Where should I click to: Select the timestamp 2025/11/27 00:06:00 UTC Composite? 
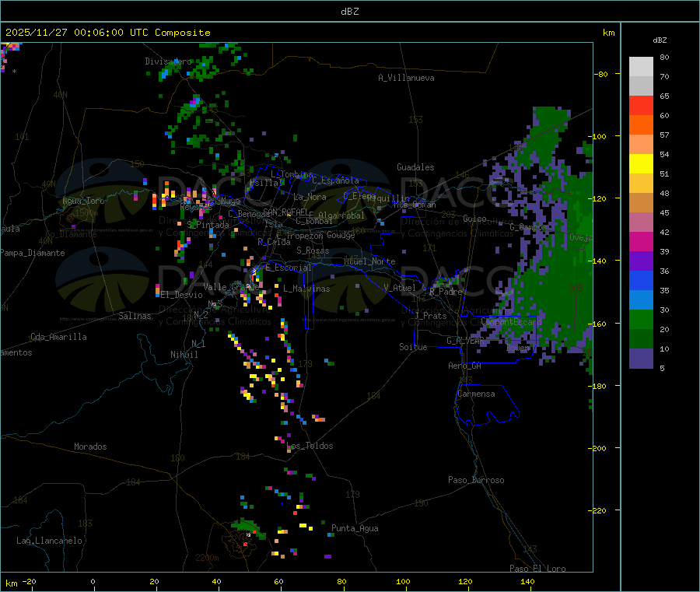click(108, 33)
